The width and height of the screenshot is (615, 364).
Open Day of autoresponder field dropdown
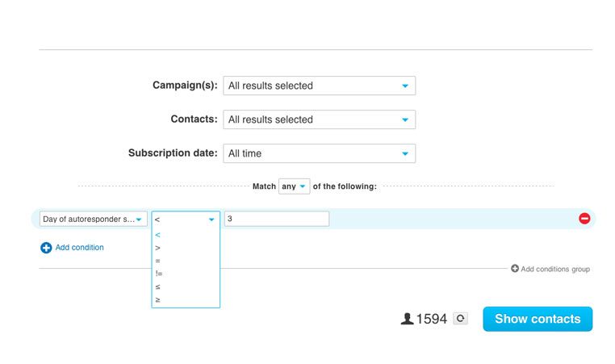(94, 219)
